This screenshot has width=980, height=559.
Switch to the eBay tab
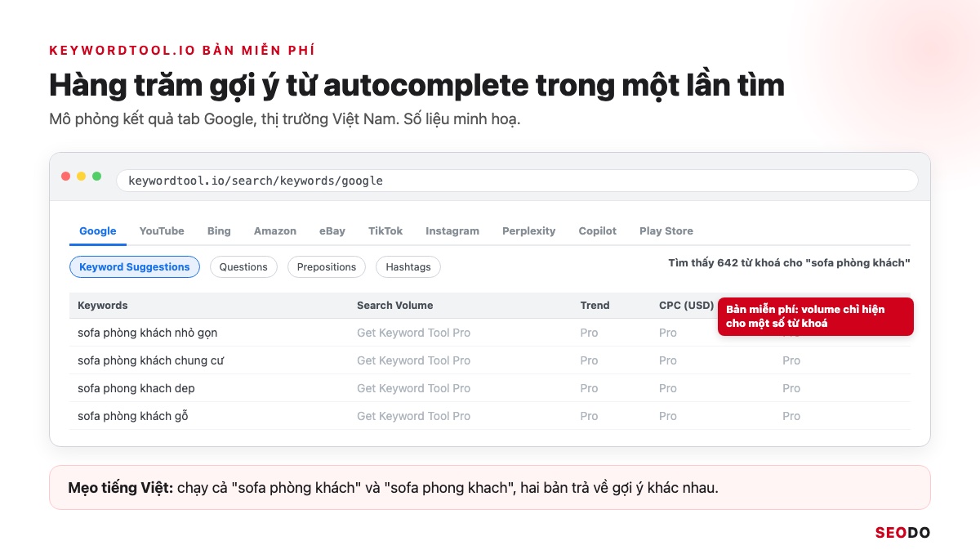click(x=332, y=231)
